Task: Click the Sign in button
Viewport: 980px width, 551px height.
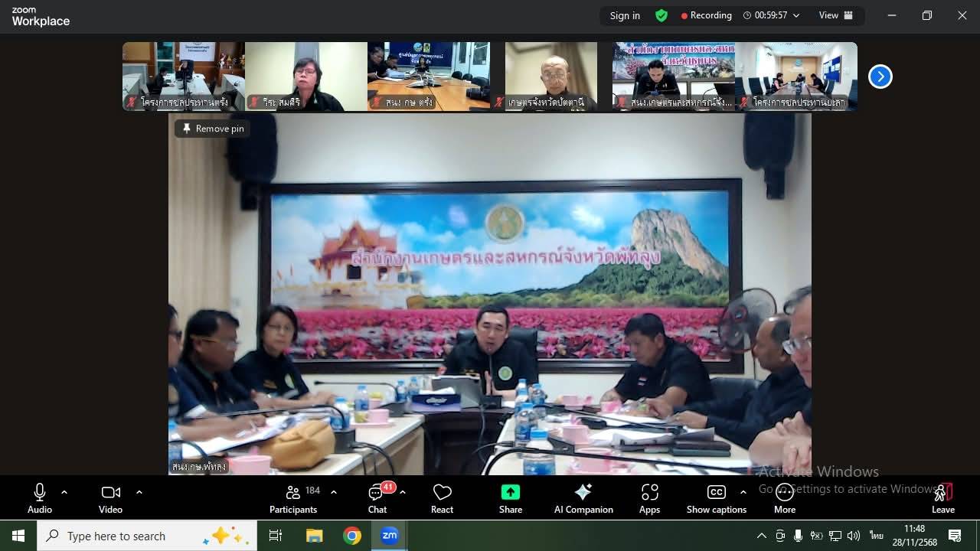Action: pos(625,15)
